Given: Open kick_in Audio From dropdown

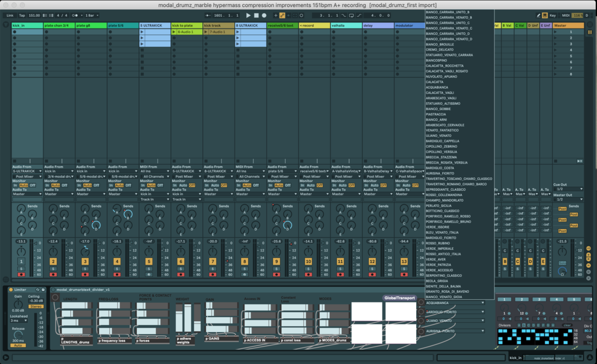Looking at the screenshot, I should click(x=27, y=172).
